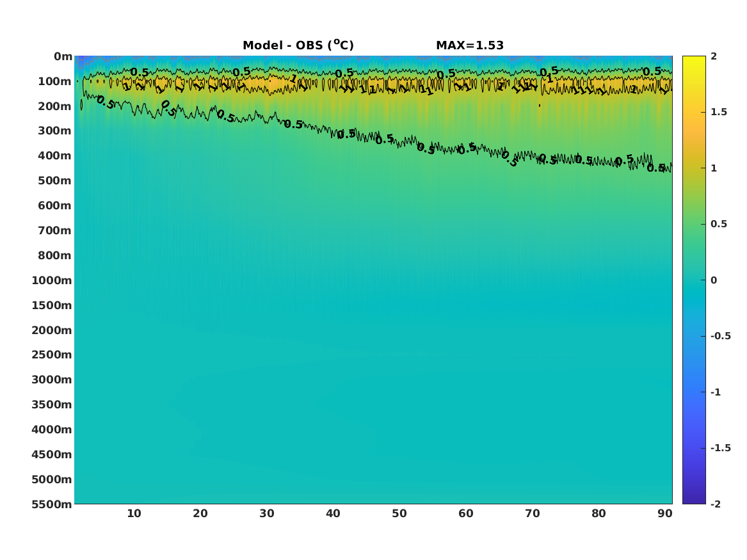The height and width of the screenshot is (560, 747).
Task: Click the '5000m' depth axis label
Action: [x=52, y=479]
